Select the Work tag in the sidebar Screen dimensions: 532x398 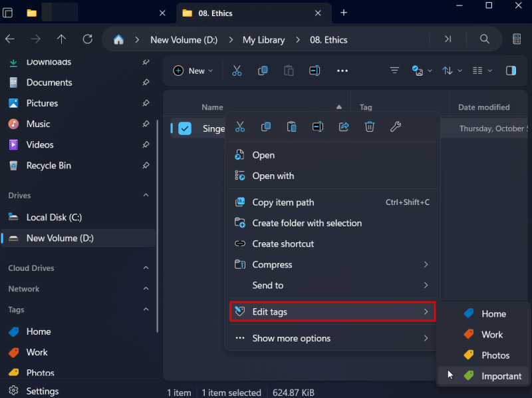click(x=37, y=352)
